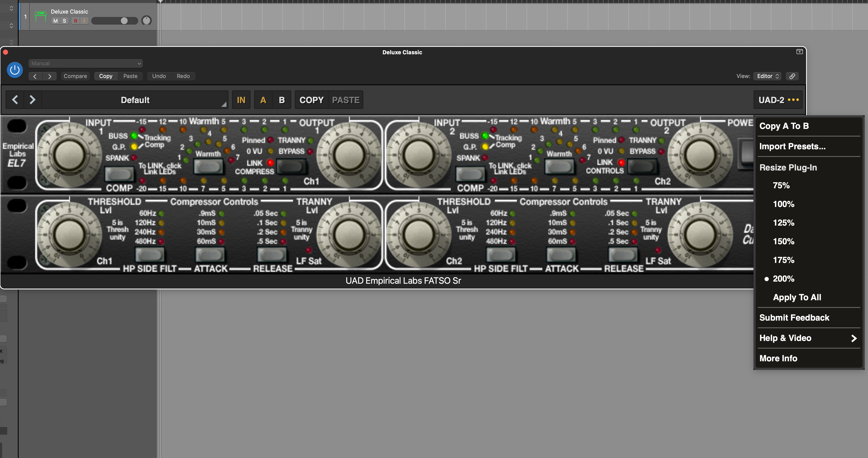Choose Copy A To B menu entry

pos(784,126)
